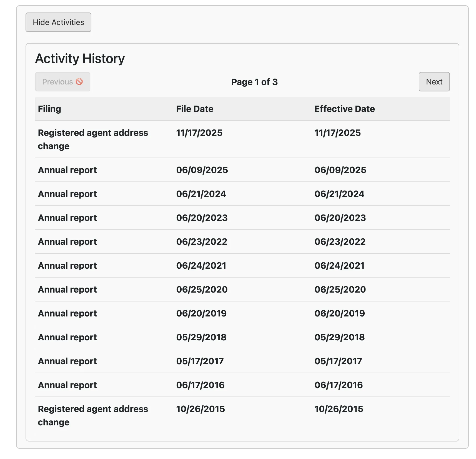This screenshot has height=459, width=476.
Task: Click Annual report filed 06/20/2023
Action: point(67,218)
